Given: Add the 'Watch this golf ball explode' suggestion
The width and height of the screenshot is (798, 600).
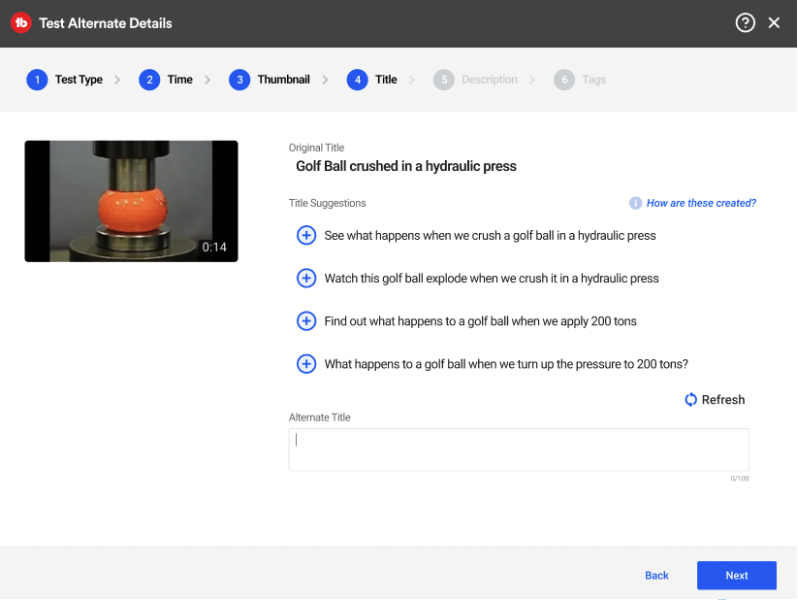Looking at the screenshot, I should tap(307, 278).
